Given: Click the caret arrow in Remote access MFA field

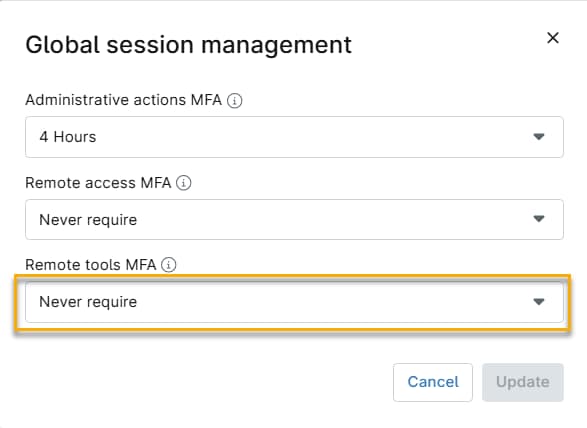Looking at the screenshot, I should click(539, 219).
